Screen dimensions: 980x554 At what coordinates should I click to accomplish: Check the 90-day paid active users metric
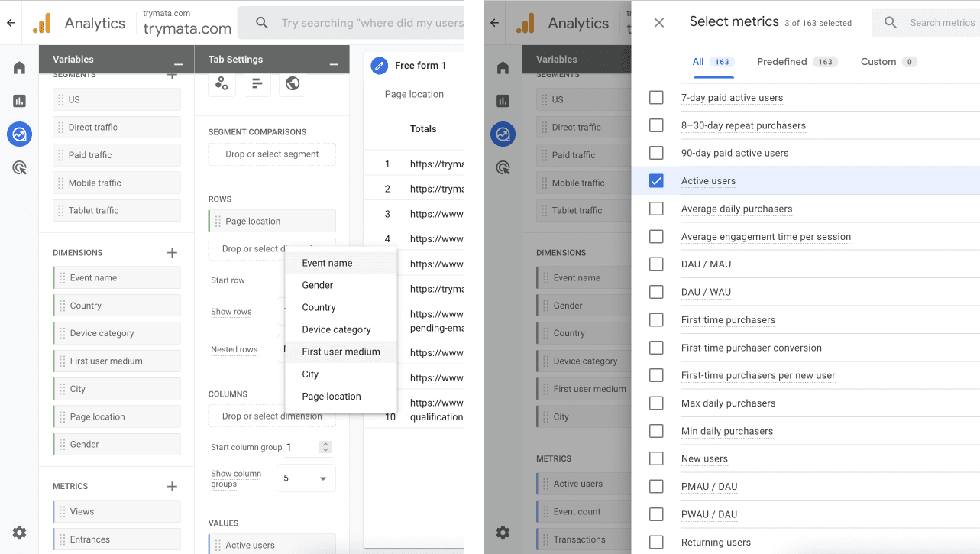point(656,153)
